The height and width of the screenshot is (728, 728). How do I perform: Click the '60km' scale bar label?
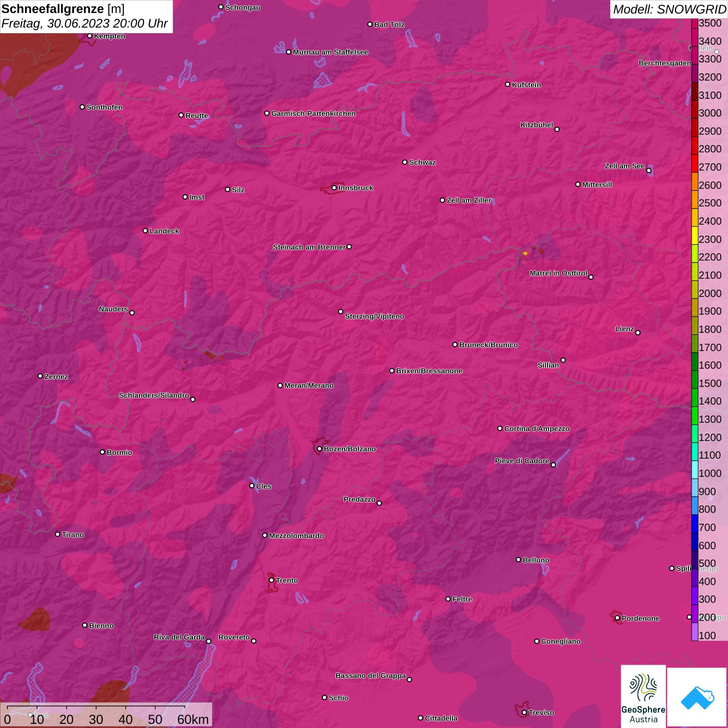tap(193, 719)
